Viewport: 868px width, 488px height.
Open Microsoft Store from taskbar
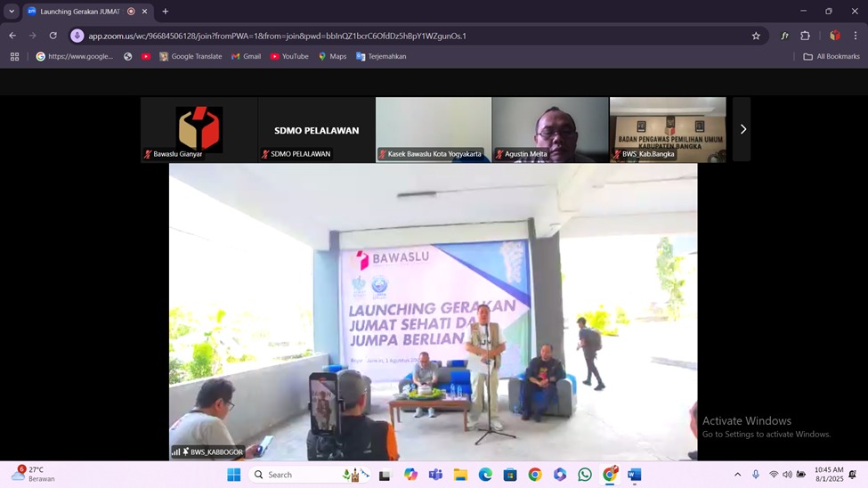510,475
